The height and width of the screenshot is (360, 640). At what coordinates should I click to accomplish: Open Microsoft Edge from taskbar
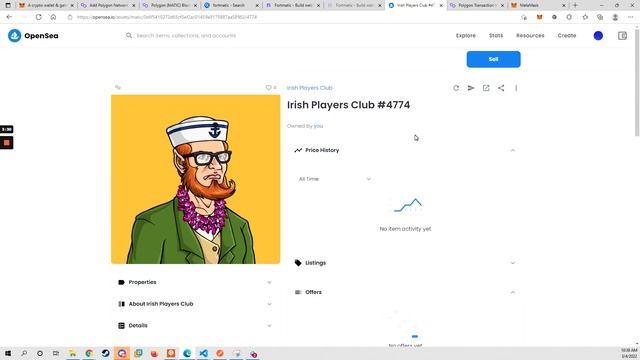point(187,353)
